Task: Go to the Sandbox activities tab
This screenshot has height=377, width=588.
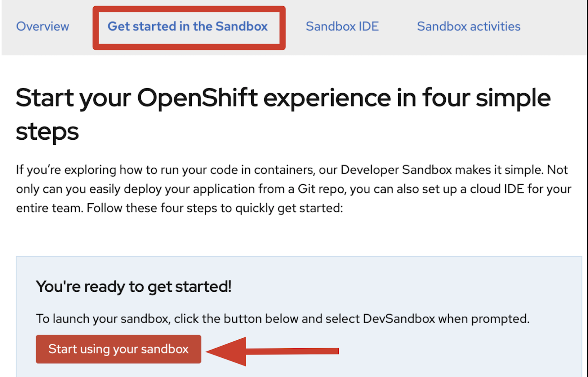Action: click(468, 27)
